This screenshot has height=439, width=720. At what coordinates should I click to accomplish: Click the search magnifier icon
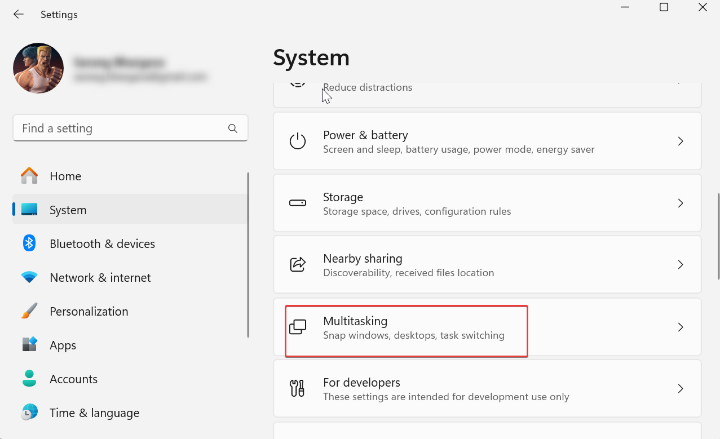(x=233, y=129)
